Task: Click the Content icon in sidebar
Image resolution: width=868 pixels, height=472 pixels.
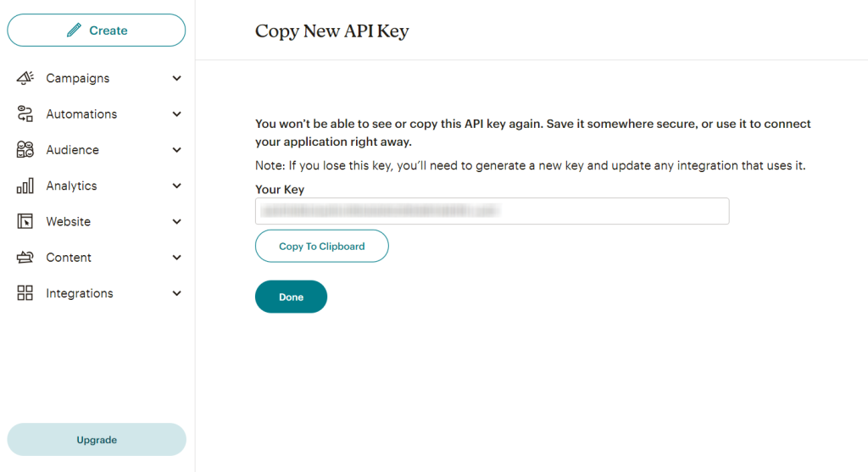Action: click(x=25, y=258)
